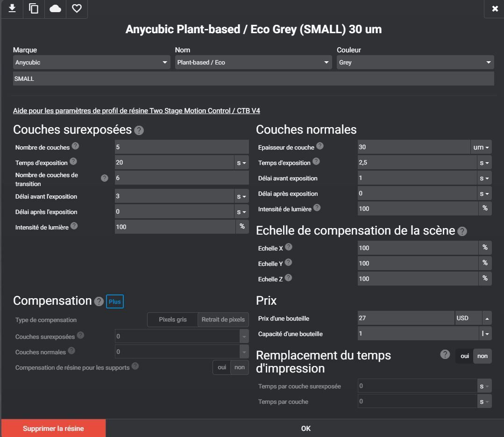Click the download resin profile icon
This screenshot has height=437, width=504.
(12, 8)
